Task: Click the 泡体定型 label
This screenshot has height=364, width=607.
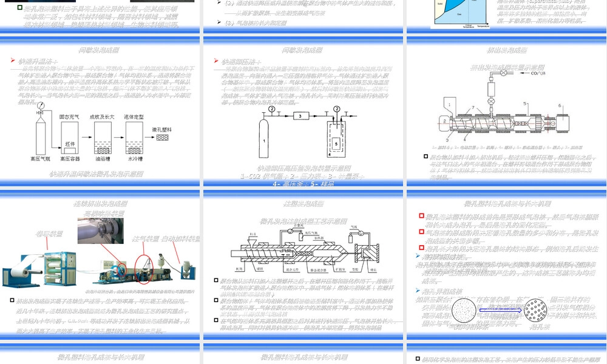Action: coord(134,116)
